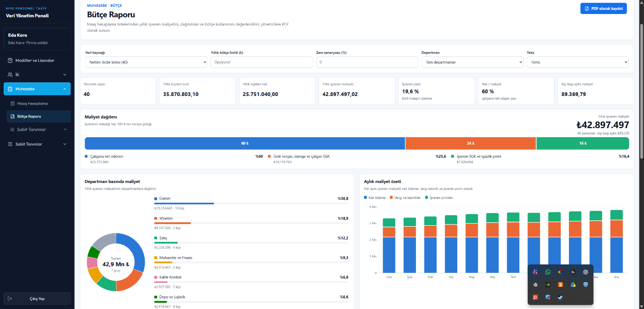Click the İşveren primleri legend swatch
This screenshot has height=309, width=644.
click(x=426, y=198)
